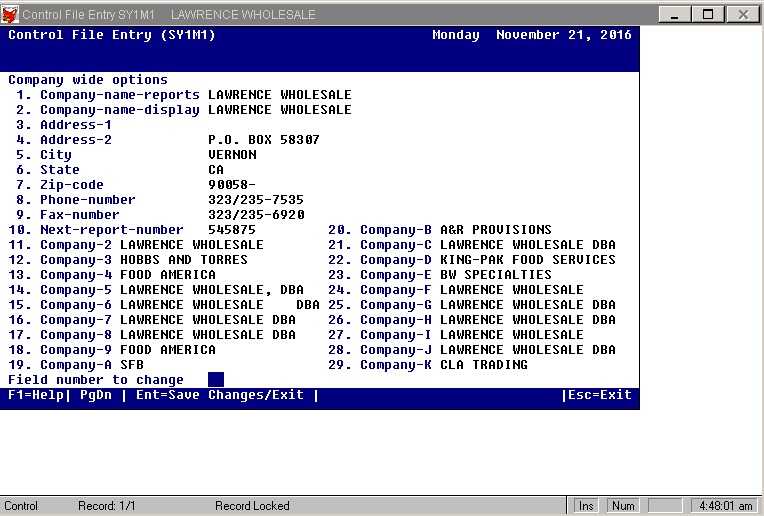Select the Company-9 field label

point(76,350)
